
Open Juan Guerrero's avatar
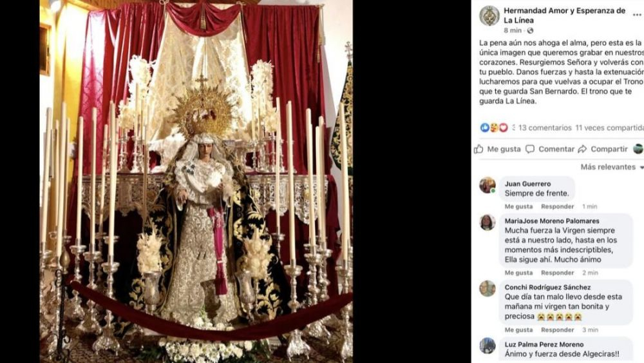tap(488, 186)
